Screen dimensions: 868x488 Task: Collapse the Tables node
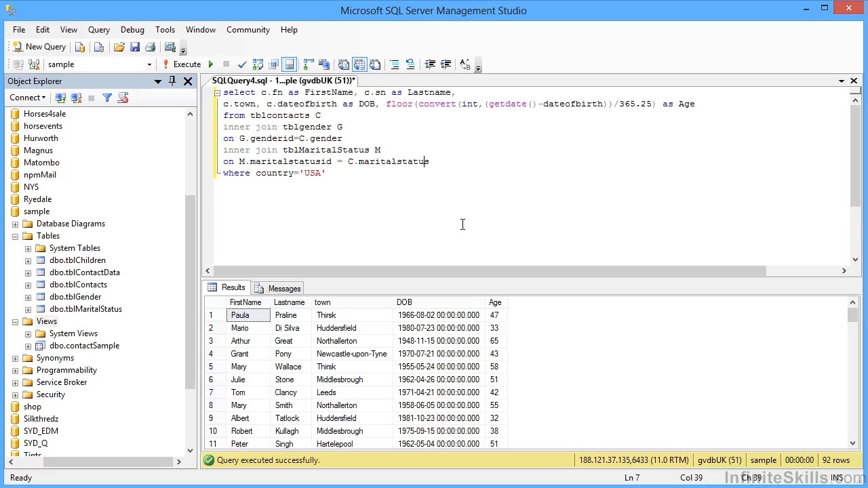(x=15, y=236)
